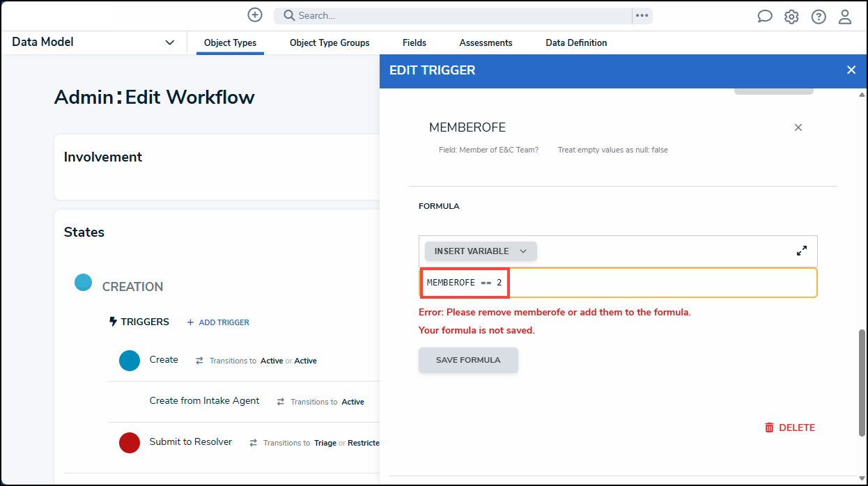Click the Delete trigger link
868x486 pixels.
point(789,428)
